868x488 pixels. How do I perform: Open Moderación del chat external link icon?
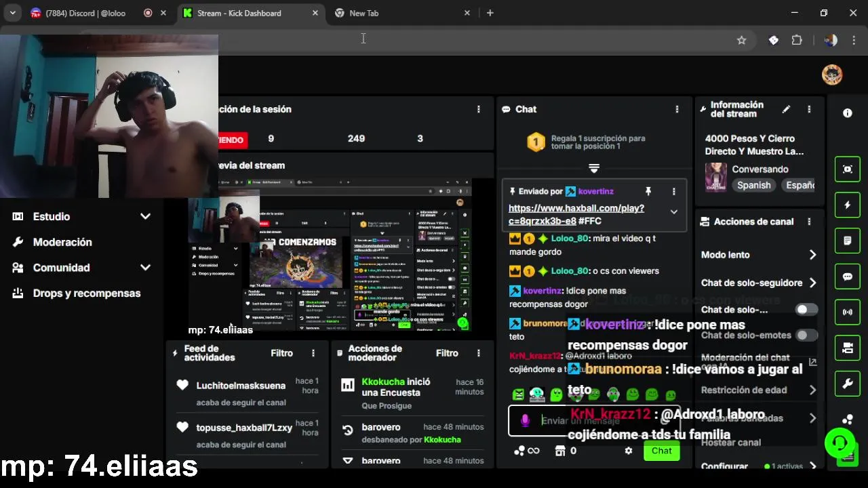(813, 362)
